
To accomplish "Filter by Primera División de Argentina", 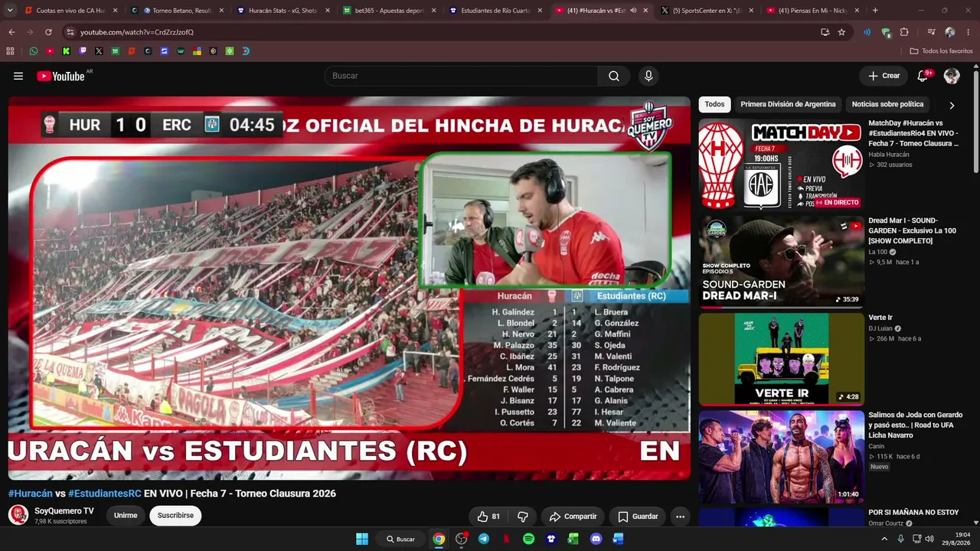I will (x=788, y=104).
